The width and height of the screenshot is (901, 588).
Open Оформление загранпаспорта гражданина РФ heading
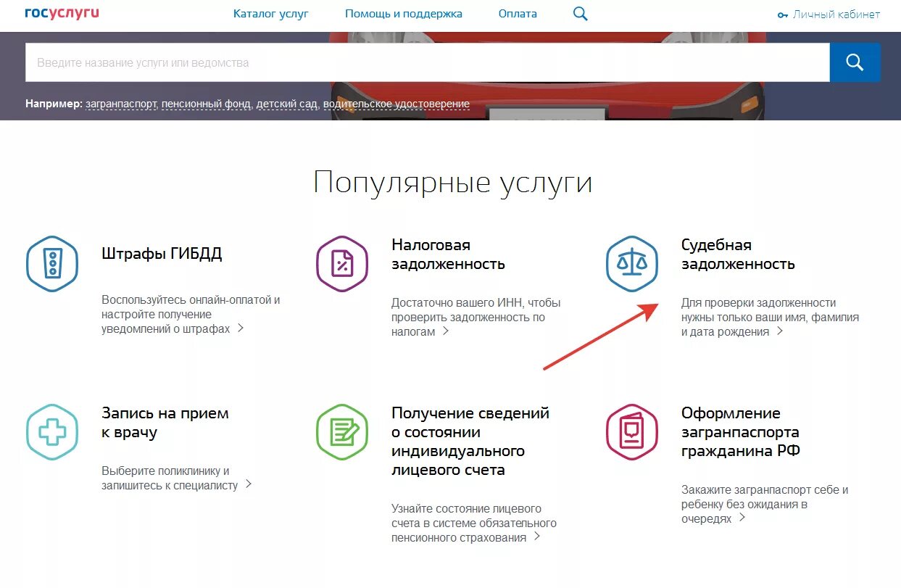(x=741, y=432)
